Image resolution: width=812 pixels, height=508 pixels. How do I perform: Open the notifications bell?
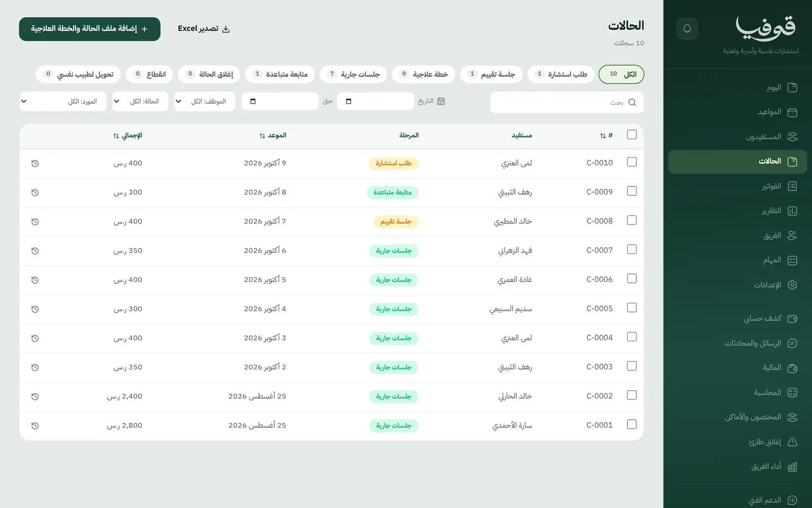(x=687, y=28)
